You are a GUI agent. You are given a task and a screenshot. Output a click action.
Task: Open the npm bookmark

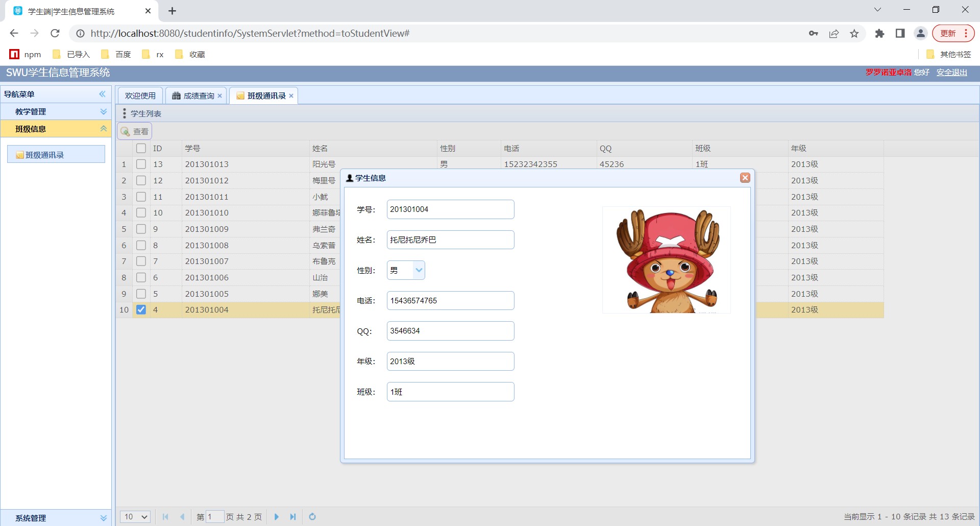[26, 54]
